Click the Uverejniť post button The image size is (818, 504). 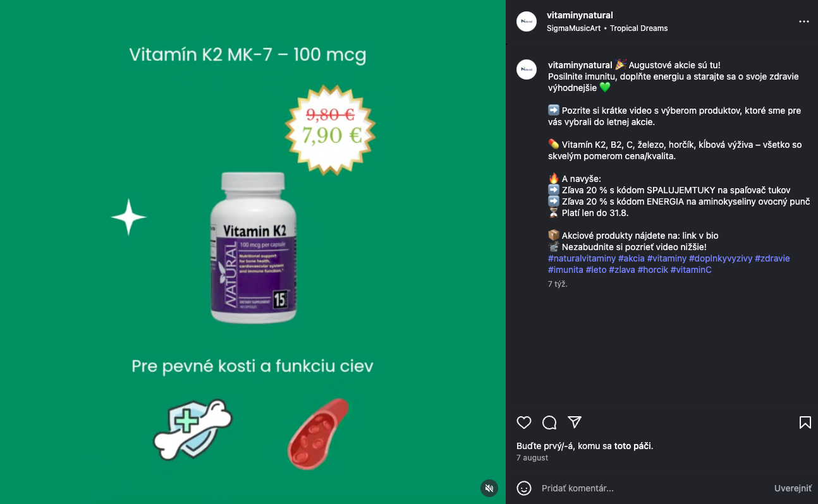coord(793,488)
